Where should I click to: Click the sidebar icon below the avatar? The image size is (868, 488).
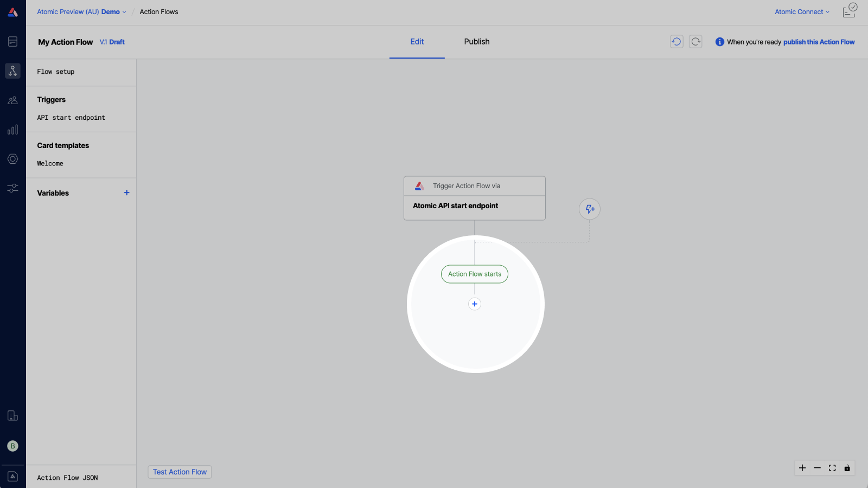pyautogui.click(x=13, y=477)
